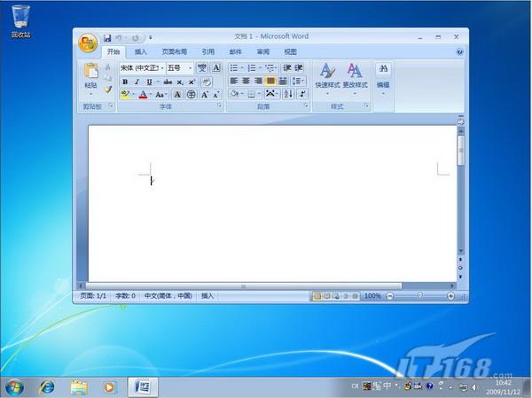Click the enclosed character (circled 字) icon
This screenshot has width=532, height=398.
pyautogui.click(x=191, y=95)
